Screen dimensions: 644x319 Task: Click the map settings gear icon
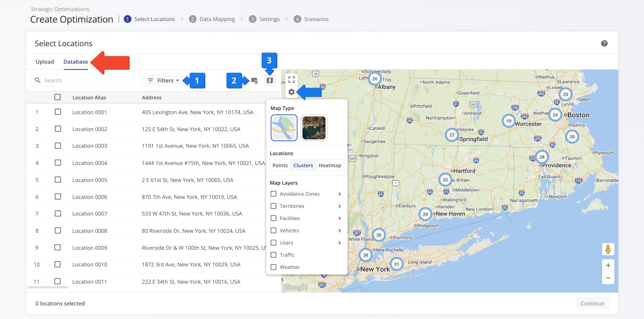click(291, 92)
